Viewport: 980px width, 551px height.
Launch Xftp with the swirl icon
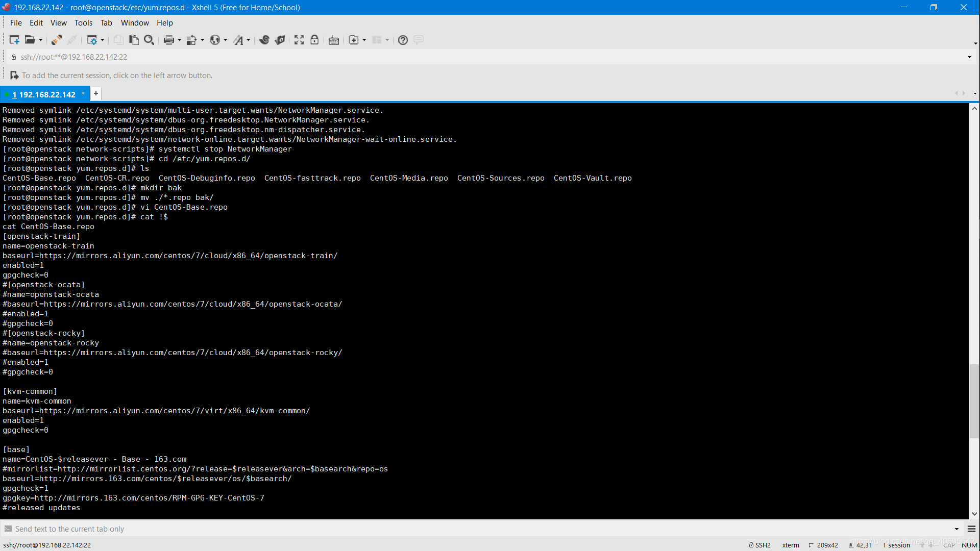tap(264, 40)
